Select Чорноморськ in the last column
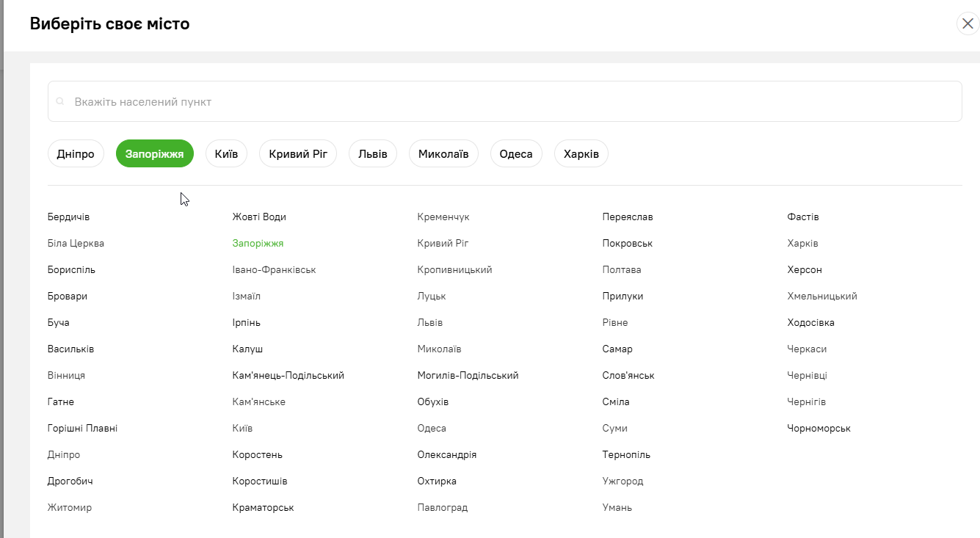Viewport: 980px width, 538px height. [x=819, y=429]
